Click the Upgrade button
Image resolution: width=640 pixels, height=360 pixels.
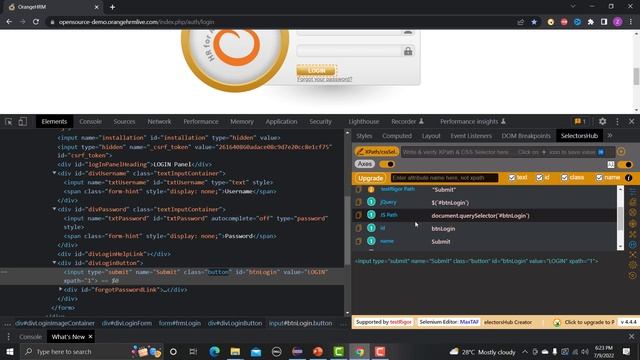[370, 178]
